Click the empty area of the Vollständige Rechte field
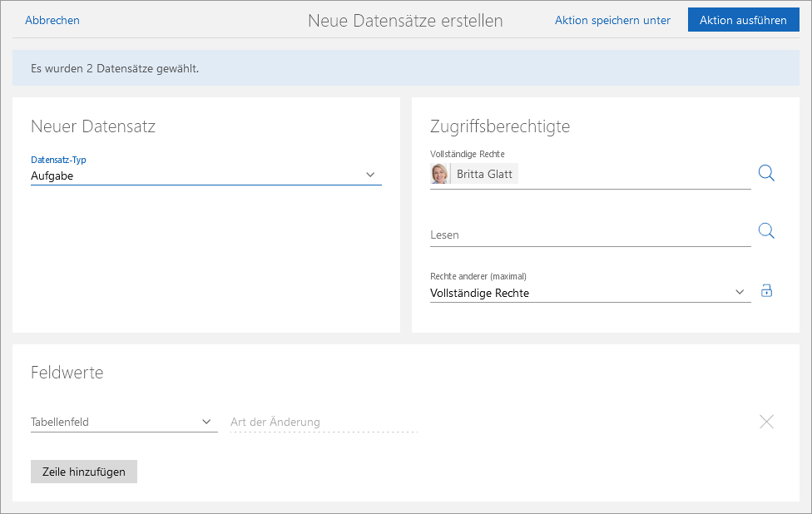The image size is (812, 514). click(x=632, y=175)
